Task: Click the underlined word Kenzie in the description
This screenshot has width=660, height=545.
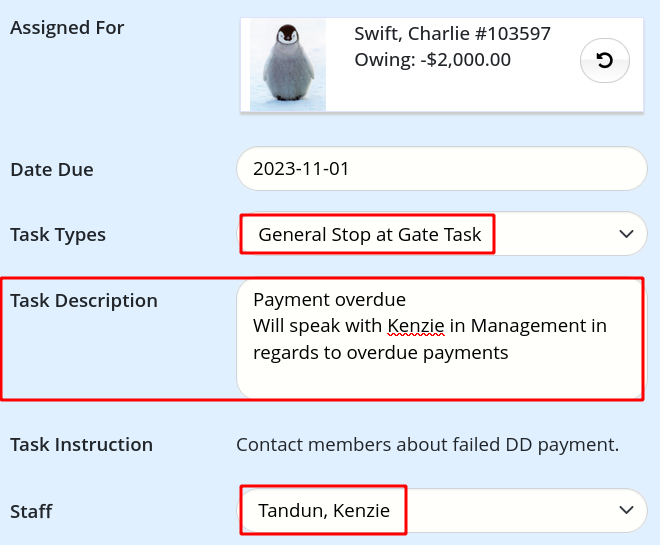Action: (x=415, y=326)
